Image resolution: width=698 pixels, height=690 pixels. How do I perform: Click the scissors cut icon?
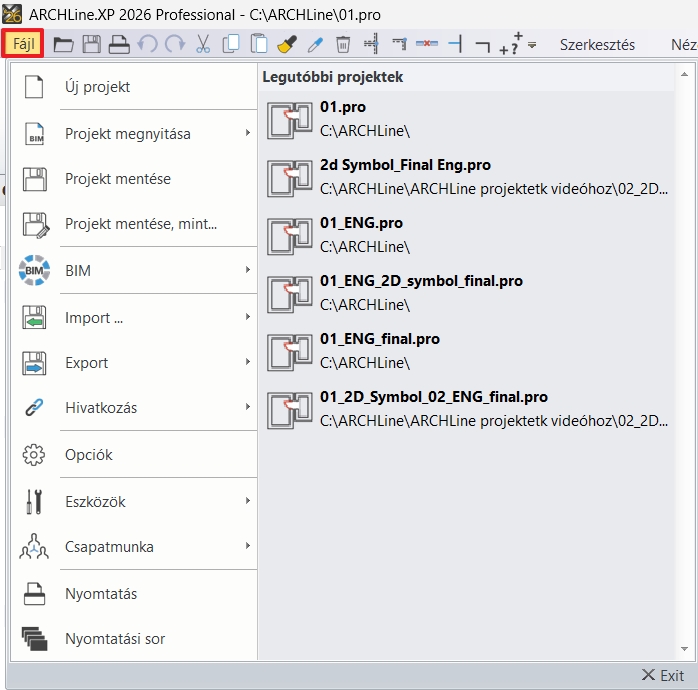[x=203, y=45]
